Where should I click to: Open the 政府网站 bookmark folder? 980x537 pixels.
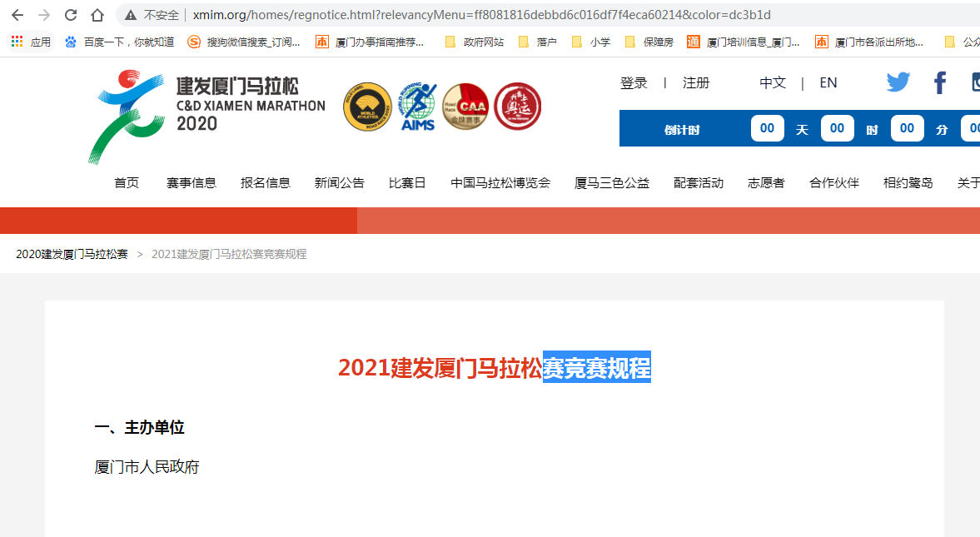pos(475,42)
